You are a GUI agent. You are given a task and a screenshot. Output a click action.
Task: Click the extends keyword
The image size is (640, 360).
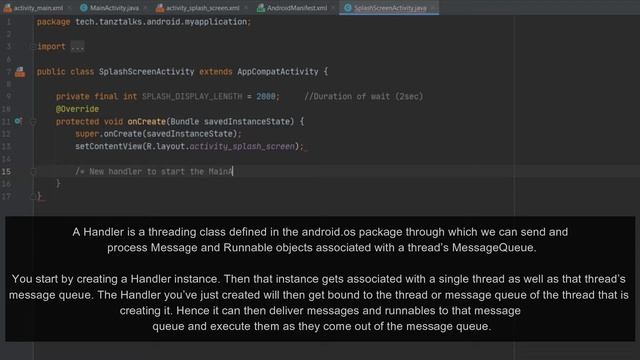click(x=216, y=72)
